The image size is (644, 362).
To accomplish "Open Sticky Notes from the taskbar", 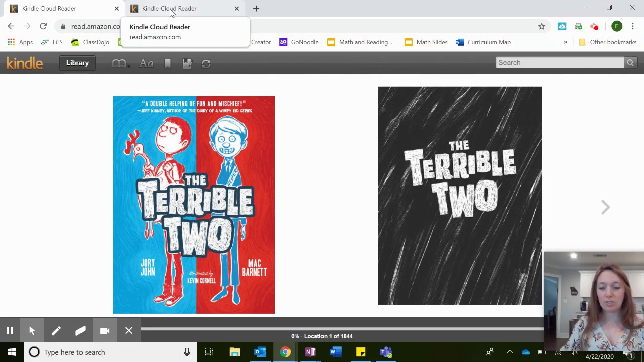I will click(x=361, y=352).
